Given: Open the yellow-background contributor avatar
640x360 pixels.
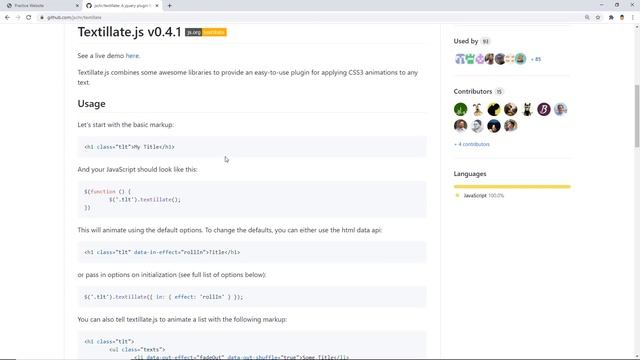Looking at the screenshot, I should (x=494, y=109).
